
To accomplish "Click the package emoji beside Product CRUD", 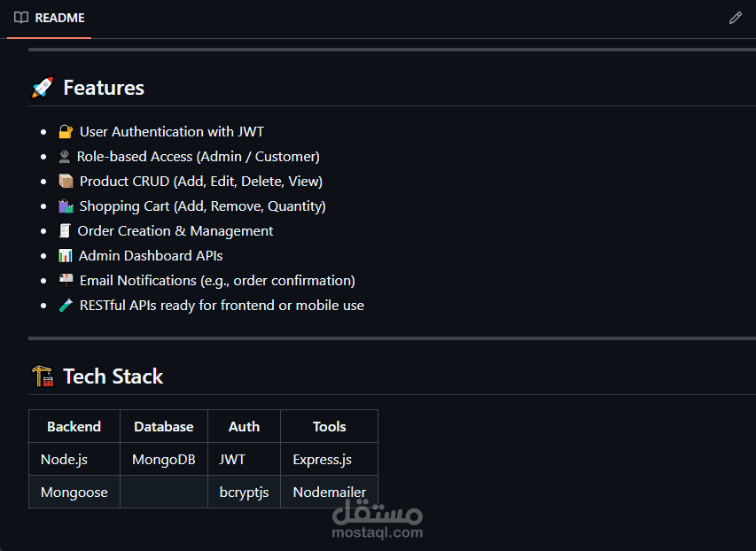I will [66, 182].
